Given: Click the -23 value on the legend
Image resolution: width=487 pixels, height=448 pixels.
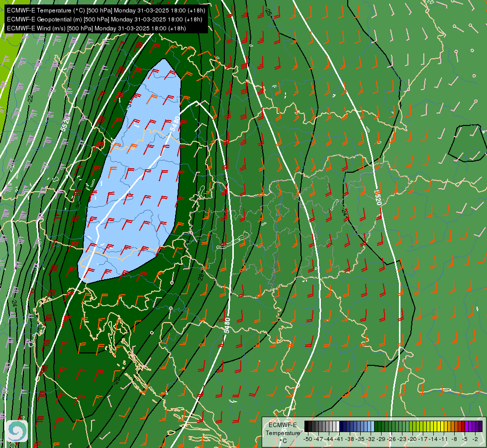Looking at the screenshot, I should click(402, 439).
